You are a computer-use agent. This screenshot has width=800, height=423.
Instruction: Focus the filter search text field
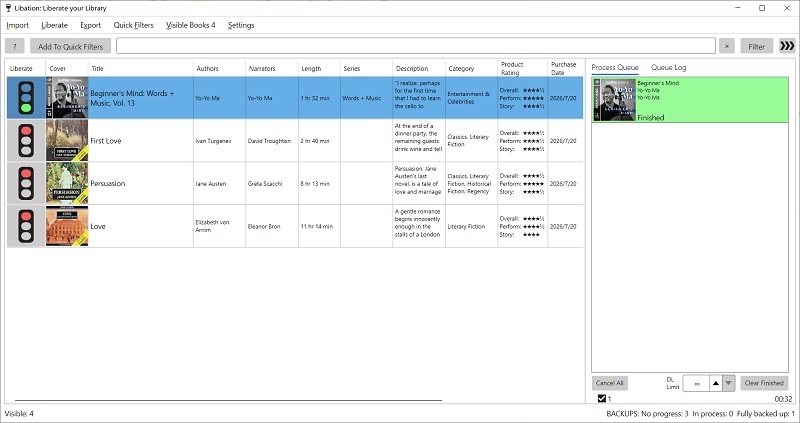point(416,46)
